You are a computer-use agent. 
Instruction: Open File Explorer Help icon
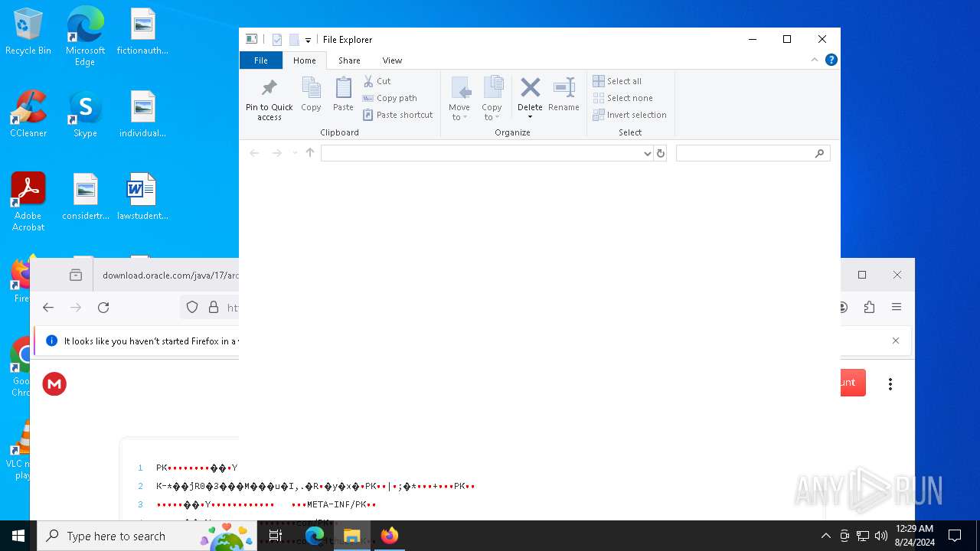pyautogui.click(x=831, y=60)
